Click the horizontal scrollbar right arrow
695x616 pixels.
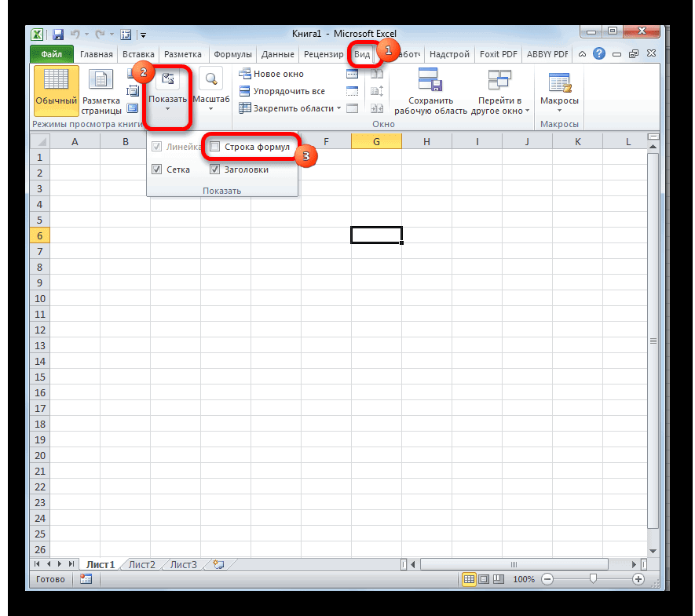tap(634, 565)
